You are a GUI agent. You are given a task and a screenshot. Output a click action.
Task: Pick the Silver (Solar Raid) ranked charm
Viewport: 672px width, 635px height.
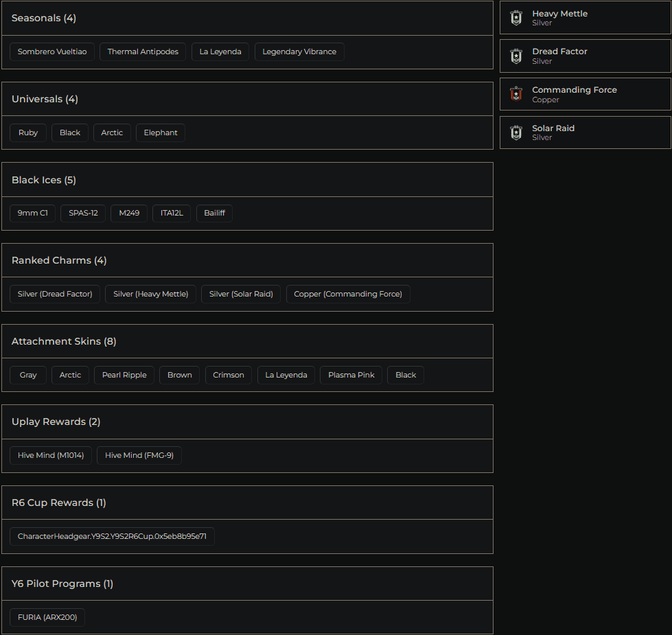(240, 294)
